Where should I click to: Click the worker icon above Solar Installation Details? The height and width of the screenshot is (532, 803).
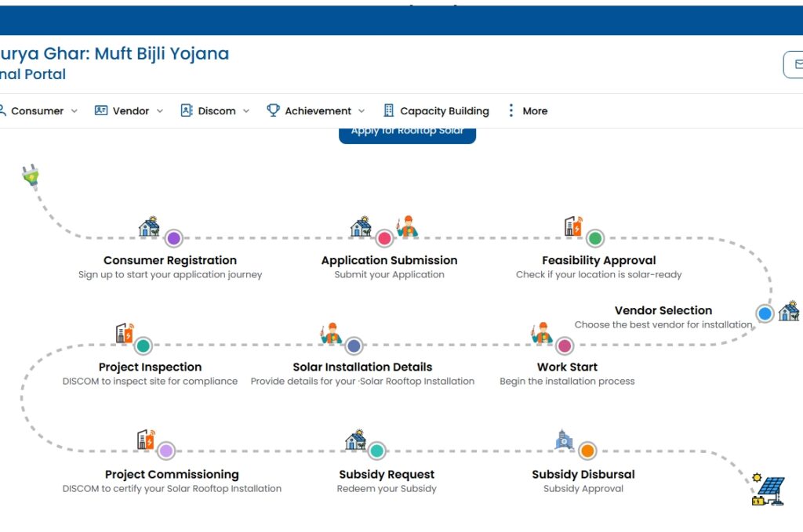332,334
